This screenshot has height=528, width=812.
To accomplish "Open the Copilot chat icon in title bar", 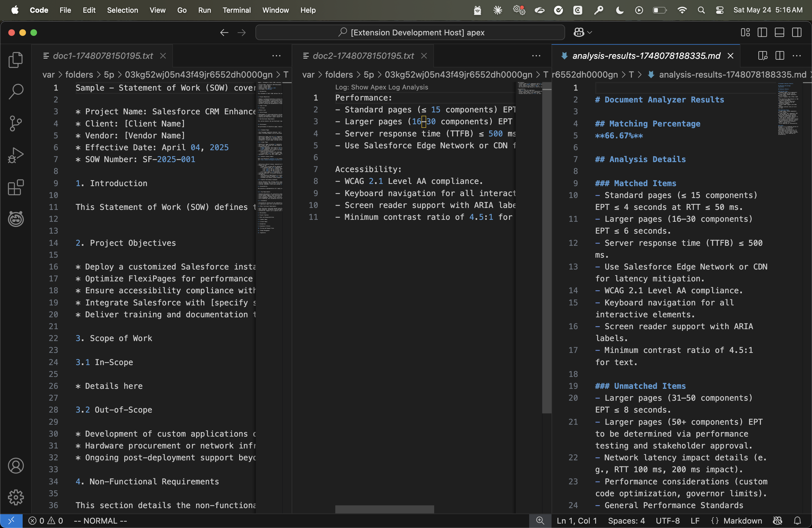I will click(579, 32).
